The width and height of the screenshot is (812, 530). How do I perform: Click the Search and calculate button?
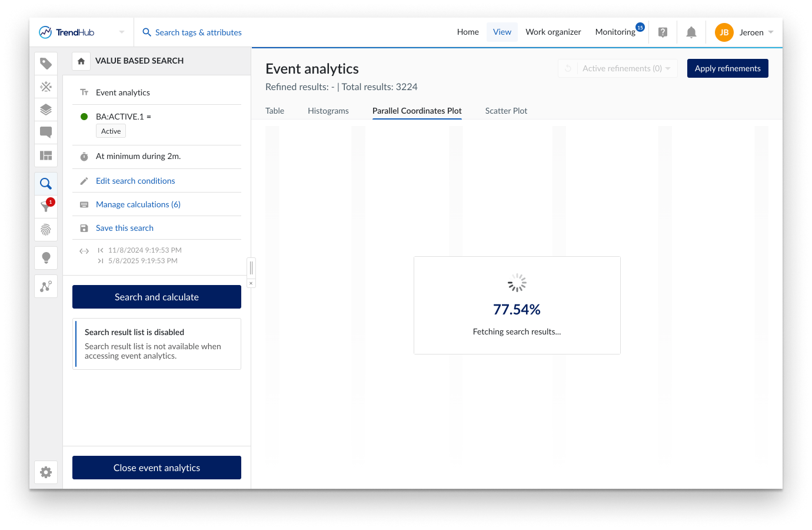[x=157, y=297]
